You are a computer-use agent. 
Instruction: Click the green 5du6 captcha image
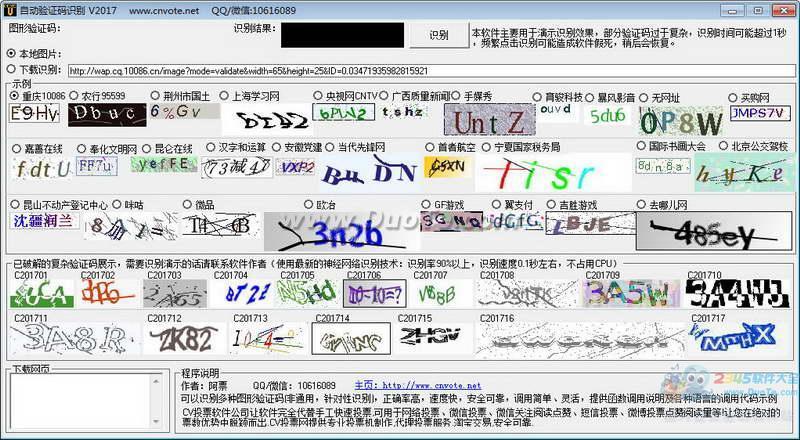(607, 116)
